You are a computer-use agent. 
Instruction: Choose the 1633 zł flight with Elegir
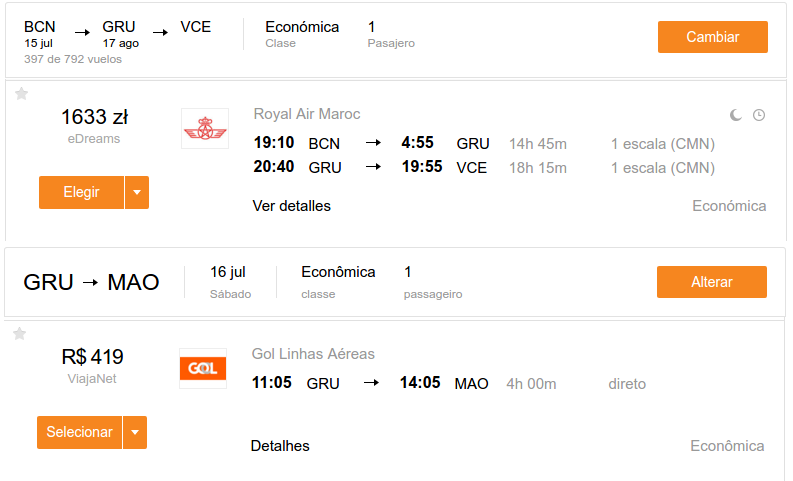click(x=81, y=192)
